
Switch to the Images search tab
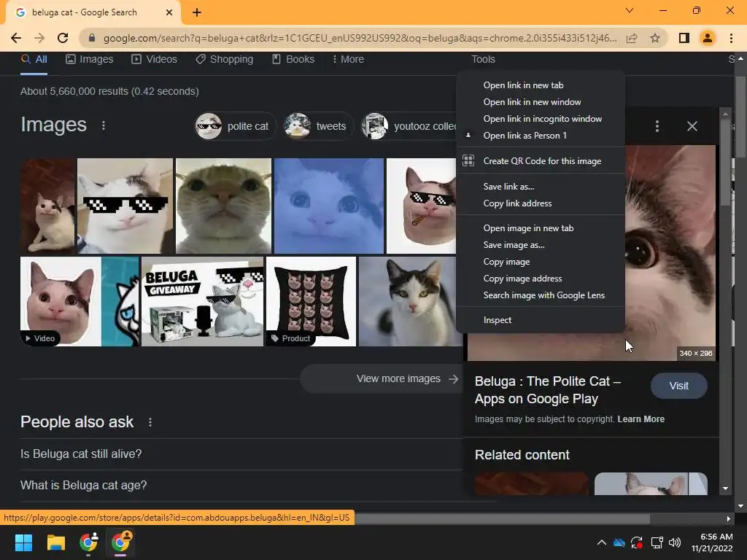pos(90,59)
